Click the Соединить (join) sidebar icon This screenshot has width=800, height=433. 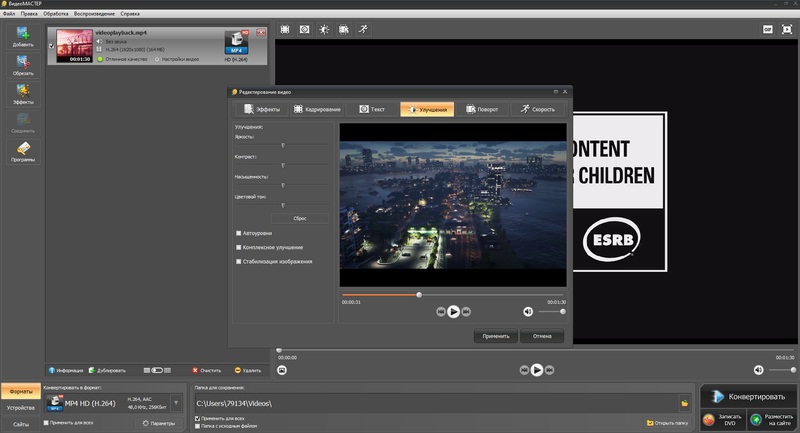(x=23, y=123)
